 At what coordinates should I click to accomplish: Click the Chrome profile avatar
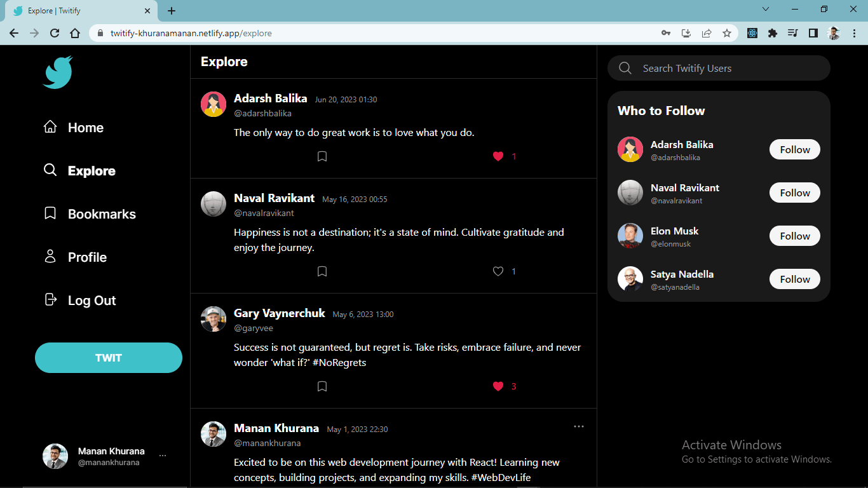click(834, 33)
